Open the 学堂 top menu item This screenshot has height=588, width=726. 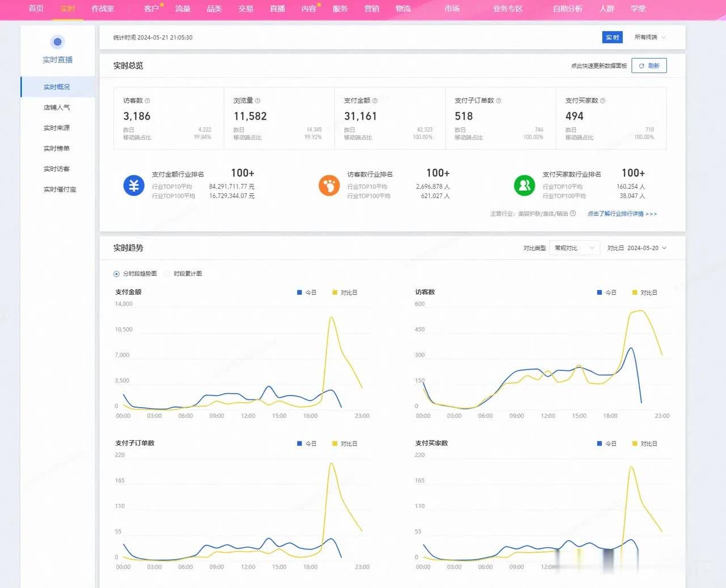tap(638, 9)
